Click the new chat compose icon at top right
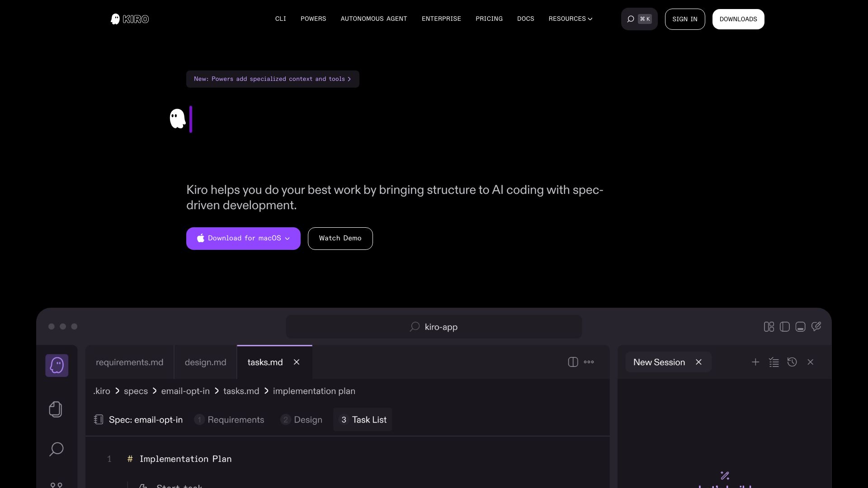 [x=816, y=326]
